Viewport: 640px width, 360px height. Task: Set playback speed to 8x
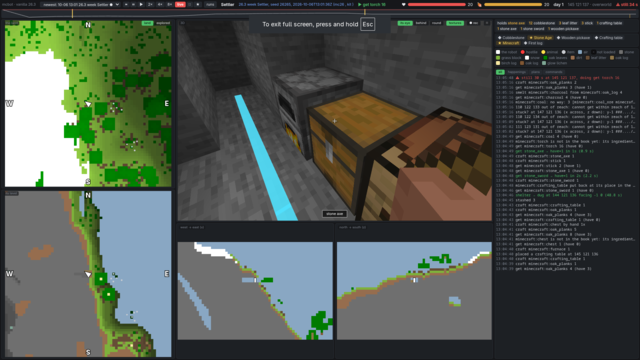pyautogui.click(x=169, y=4)
